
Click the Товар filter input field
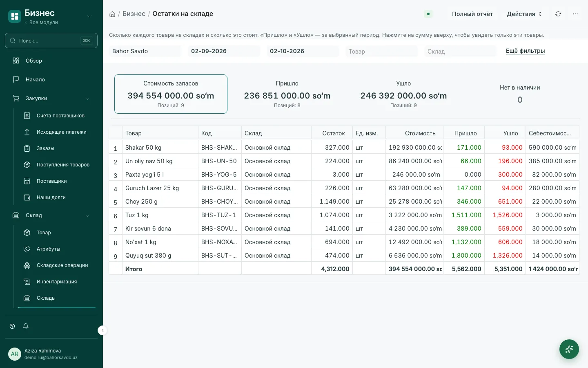381,52
